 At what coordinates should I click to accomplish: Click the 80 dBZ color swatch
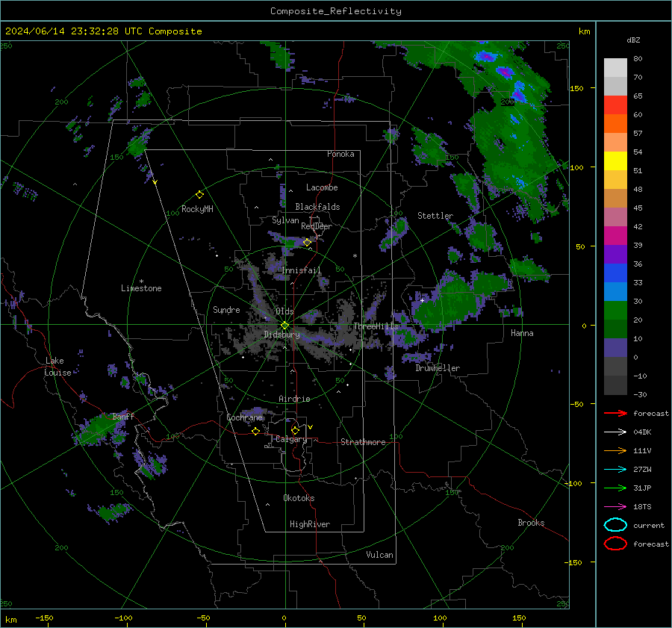click(x=615, y=67)
